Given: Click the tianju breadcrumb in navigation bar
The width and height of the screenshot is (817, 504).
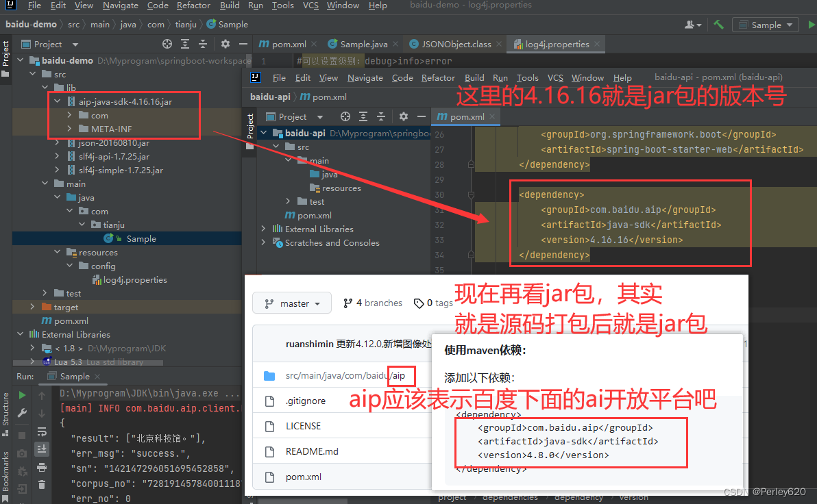Looking at the screenshot, I should [x=186, y=25].
